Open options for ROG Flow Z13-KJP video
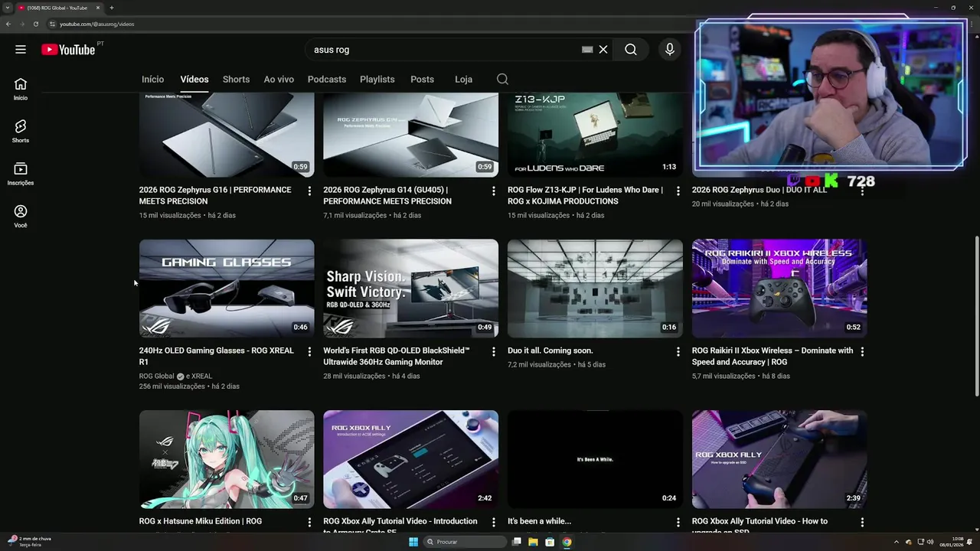The height and width of the screenshot is (551, 980). [x=678, y=191]
